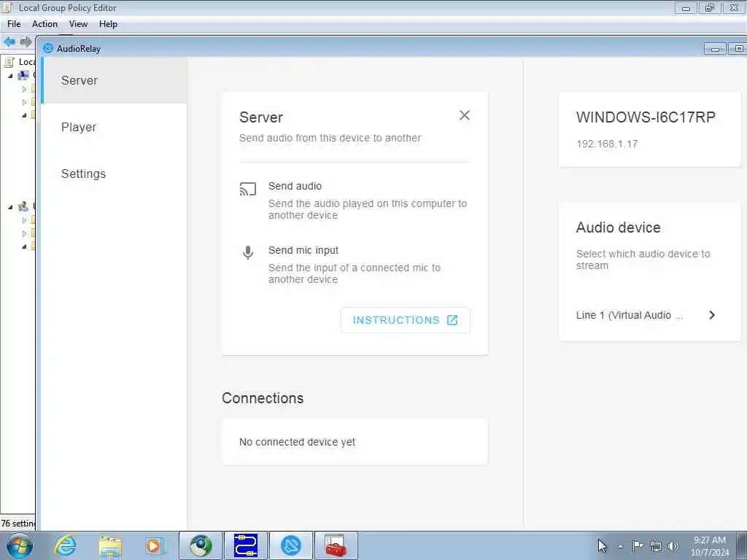
Task: Click the Show desktop strip after the clock
Action: (742, 545)
